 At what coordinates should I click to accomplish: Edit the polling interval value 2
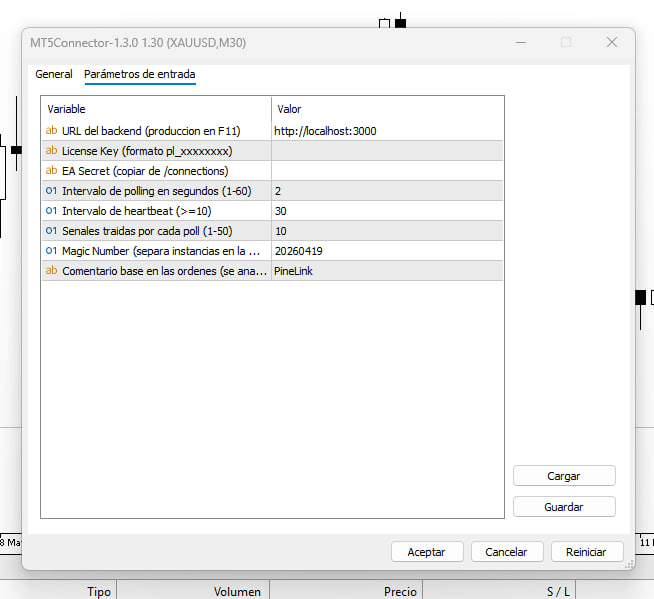[387, 191]
